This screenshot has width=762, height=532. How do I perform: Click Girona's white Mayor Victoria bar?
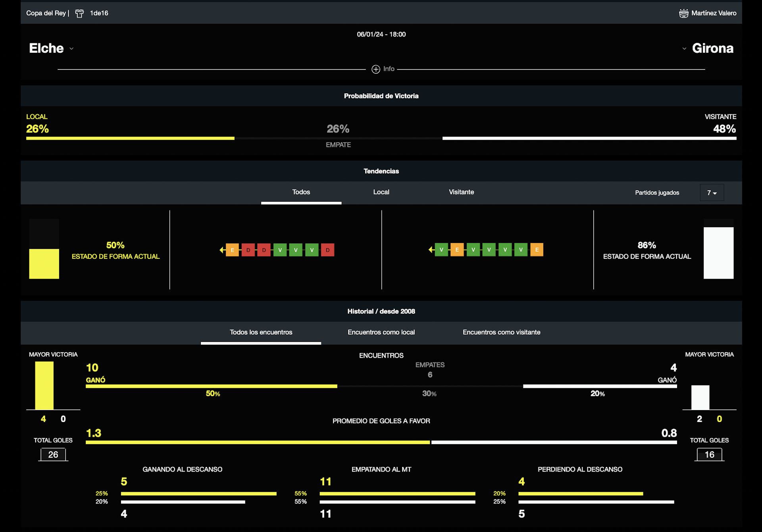click(x=700, y=397)
